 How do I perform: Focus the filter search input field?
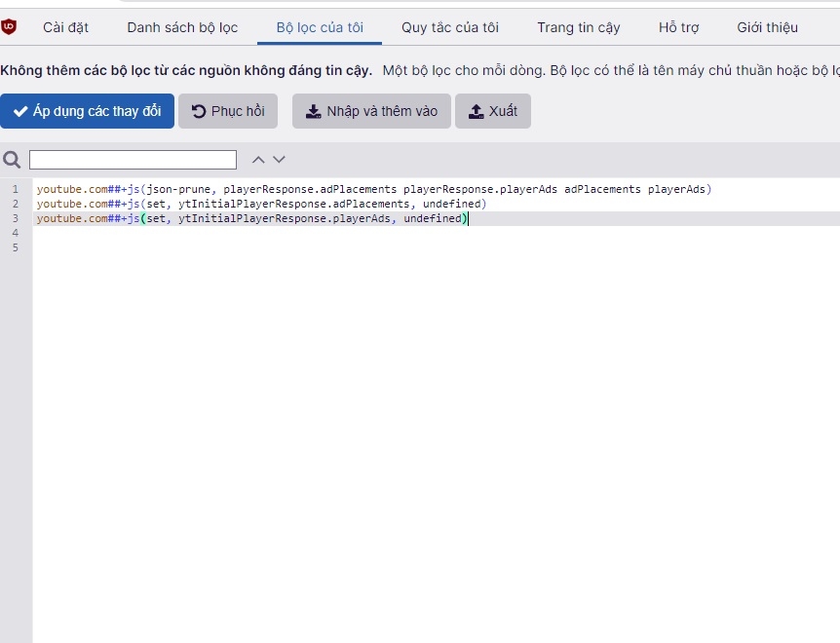pos(133,160)
